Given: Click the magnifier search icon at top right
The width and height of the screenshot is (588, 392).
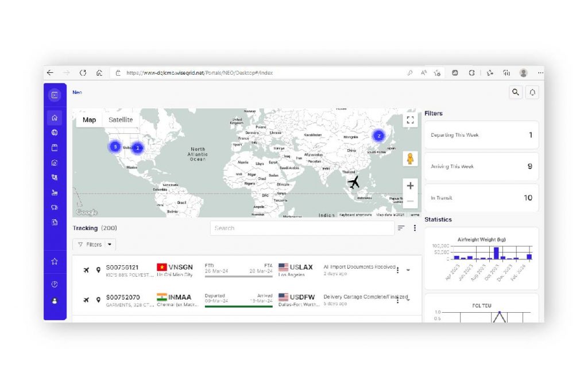Looking at the screenshot, I should pyautogui.click(x=516, y=92).
